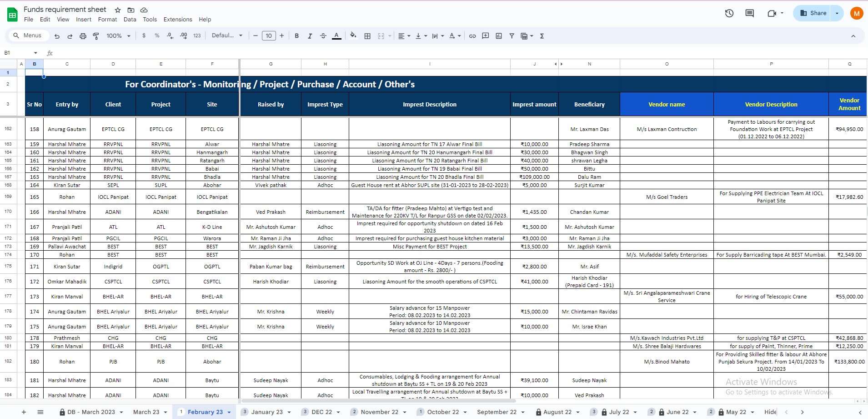Open the horizontal align dropdown
The height and width of the screenshot is (419, 868).
pyautogui.click(x=404, y=36)
